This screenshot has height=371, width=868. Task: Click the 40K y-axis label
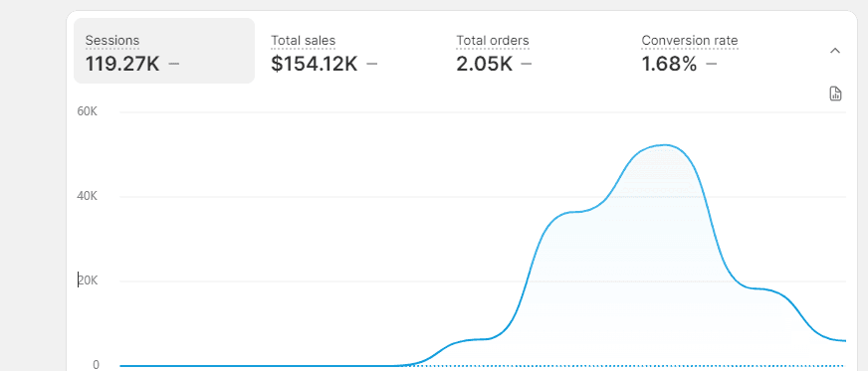pyautogui.click(x=88, y=196)
